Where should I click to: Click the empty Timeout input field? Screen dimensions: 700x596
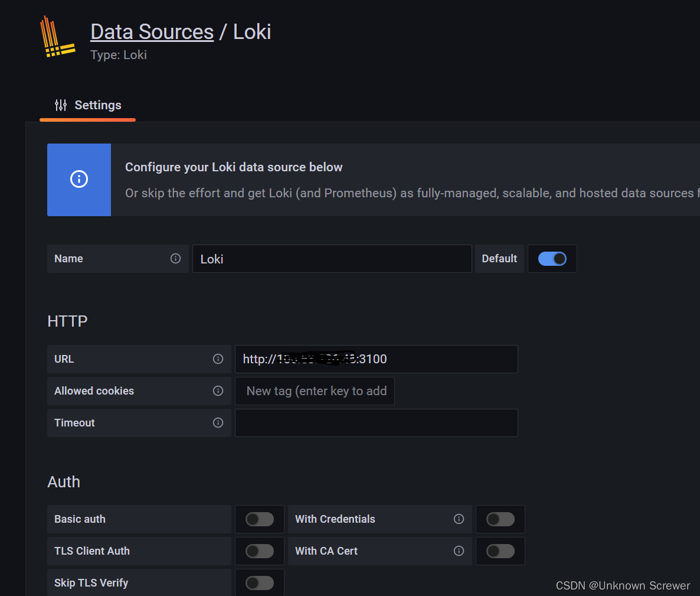click(x=376, y=423)
